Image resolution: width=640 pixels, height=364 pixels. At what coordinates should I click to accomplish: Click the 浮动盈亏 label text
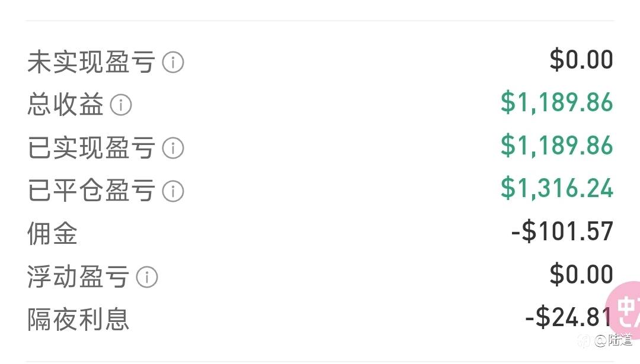(x=78, y=276)
